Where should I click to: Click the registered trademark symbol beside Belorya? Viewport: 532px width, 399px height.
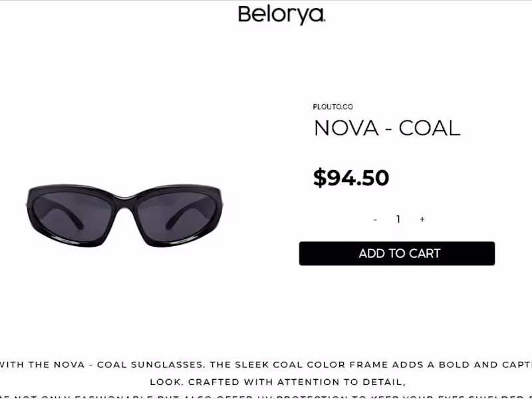[325, 21]
